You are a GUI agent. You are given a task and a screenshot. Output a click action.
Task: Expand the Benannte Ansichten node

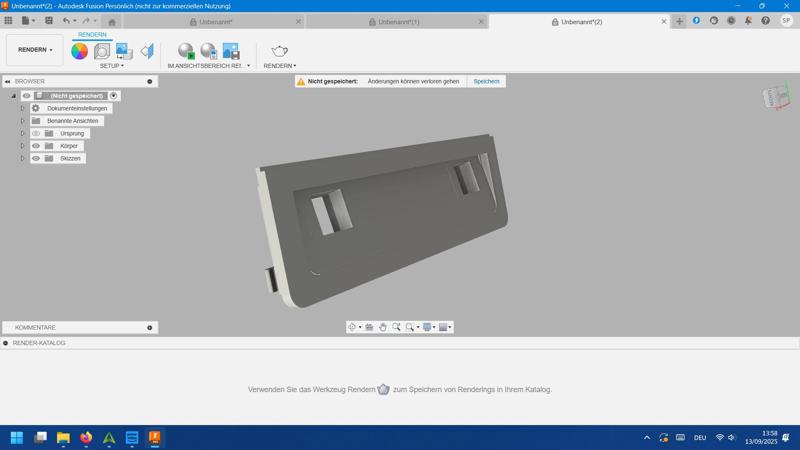tap(22, 121)
